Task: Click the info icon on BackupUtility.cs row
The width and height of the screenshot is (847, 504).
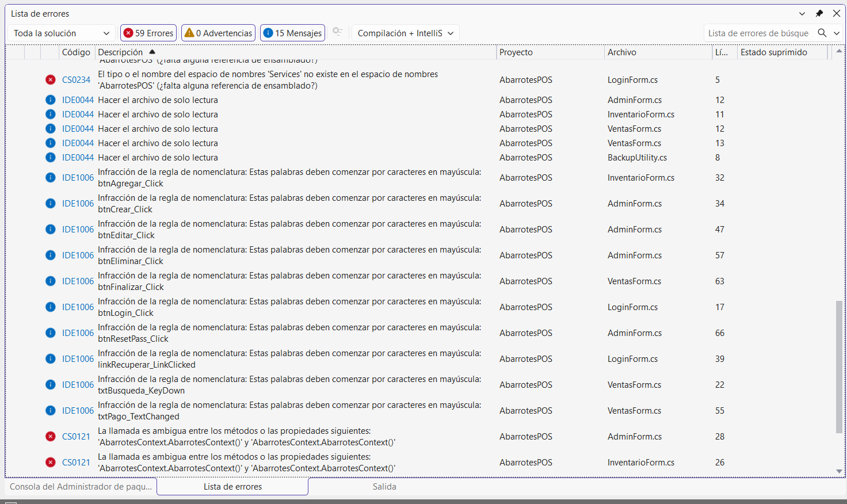Action: click(x=51, y=158)
